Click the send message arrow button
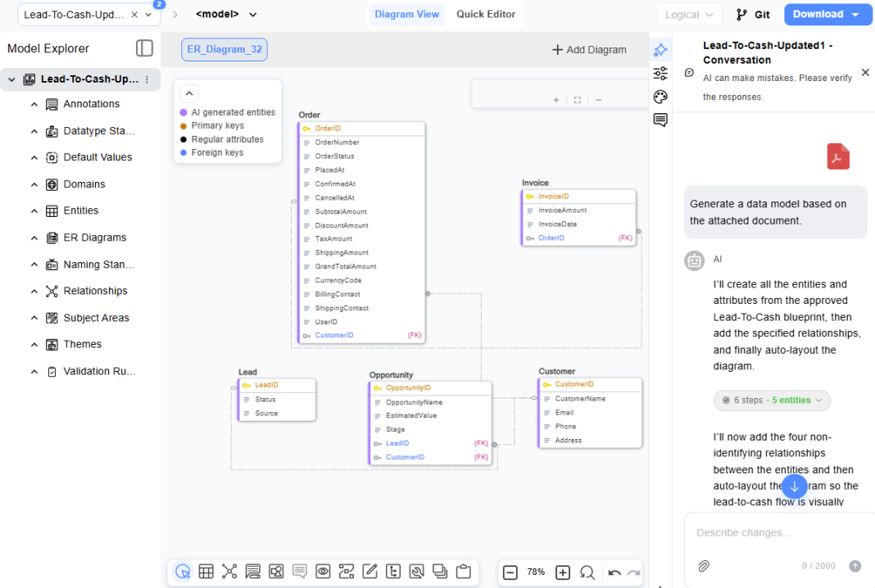 [855, 566]
